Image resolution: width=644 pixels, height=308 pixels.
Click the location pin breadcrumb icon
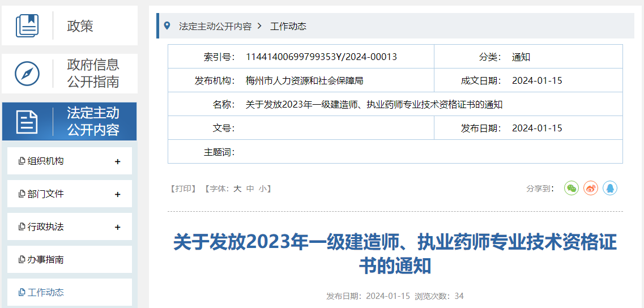(167, 26)
